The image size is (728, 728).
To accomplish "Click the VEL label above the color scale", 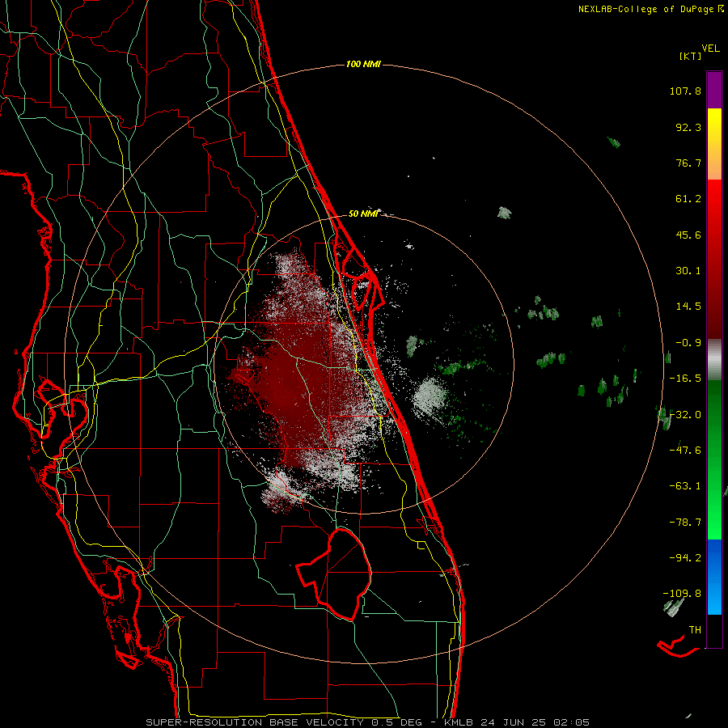I will pos(710,48).
